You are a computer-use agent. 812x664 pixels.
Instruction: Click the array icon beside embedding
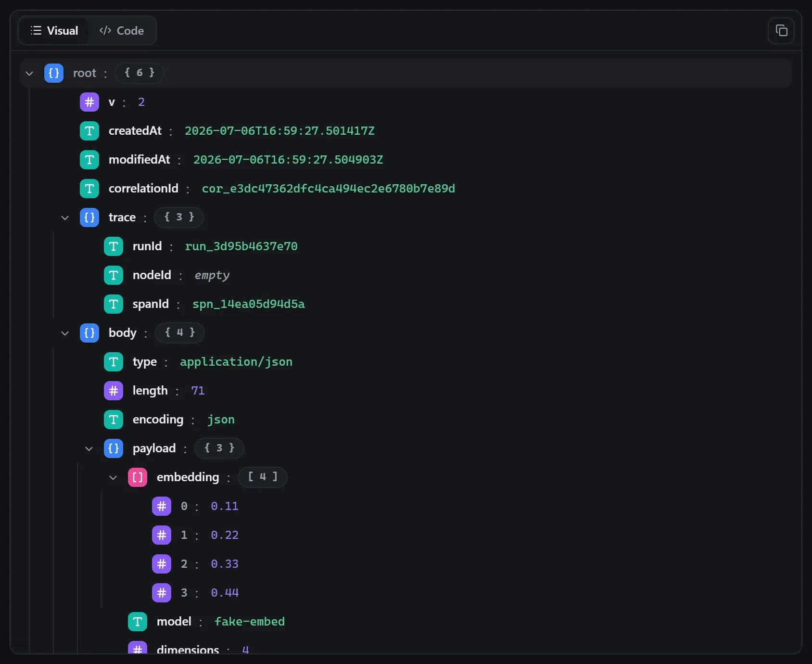pyautogui.click(x=138, y=477)
